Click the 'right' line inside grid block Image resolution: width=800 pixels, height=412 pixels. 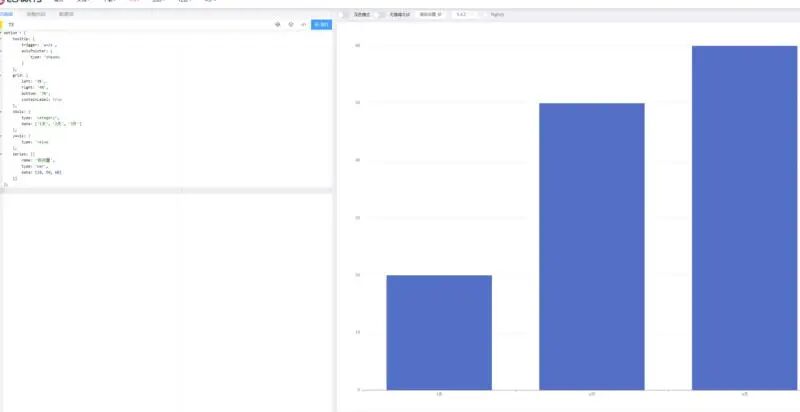click(x=35, y=88)
